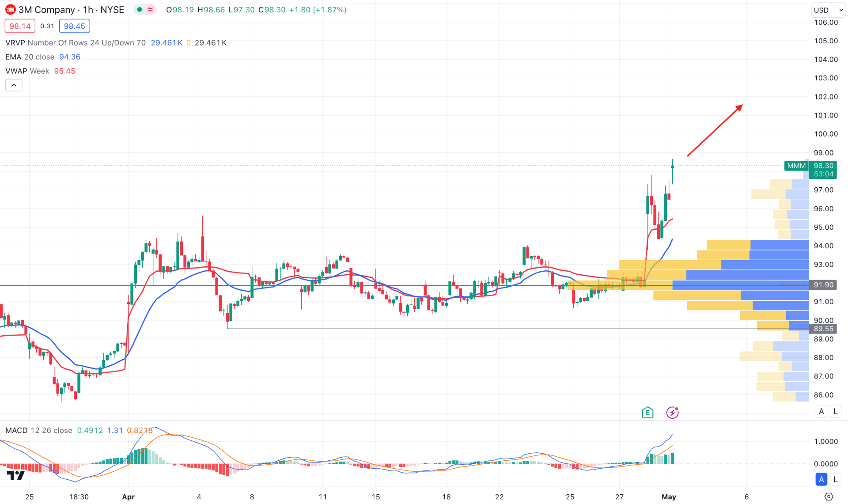Click the Apr date on time axis
Image resolution: width=848 pixels, height=504 pixels.
[x=128, y=497]
